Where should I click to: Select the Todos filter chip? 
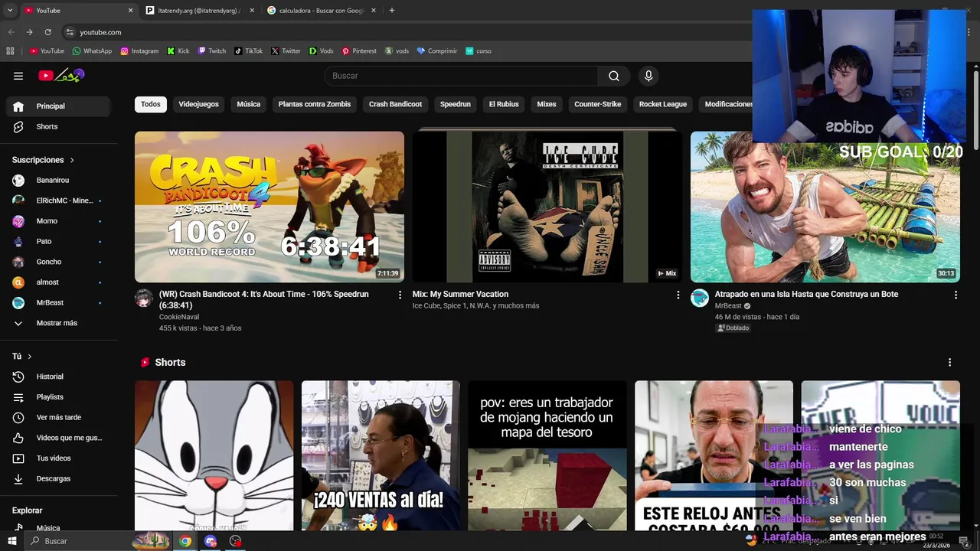point(151,104)
